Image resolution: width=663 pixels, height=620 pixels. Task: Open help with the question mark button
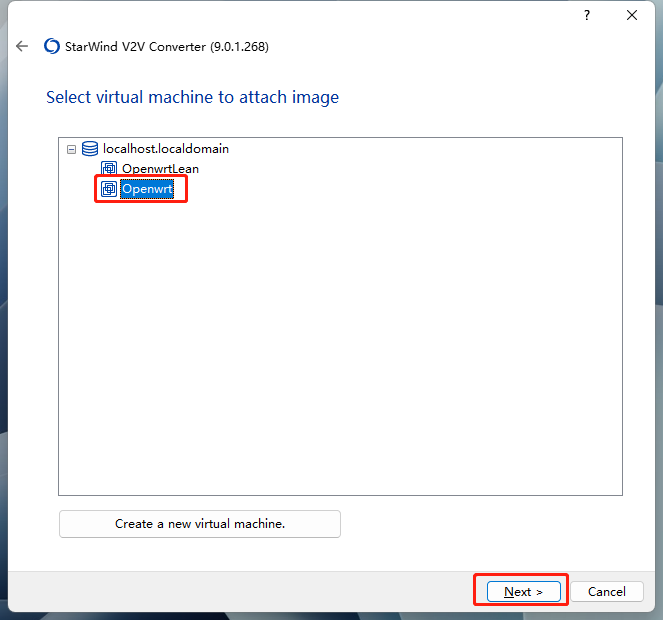click(587, 15)
